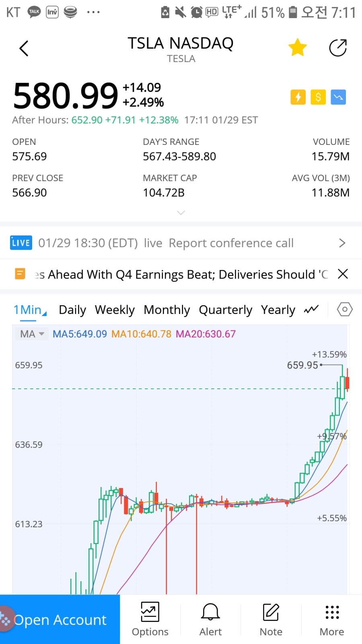Dismiss the news banner with X
This screenshot has height=644, width=362.
pyautogui.click(x=343, y=274)
